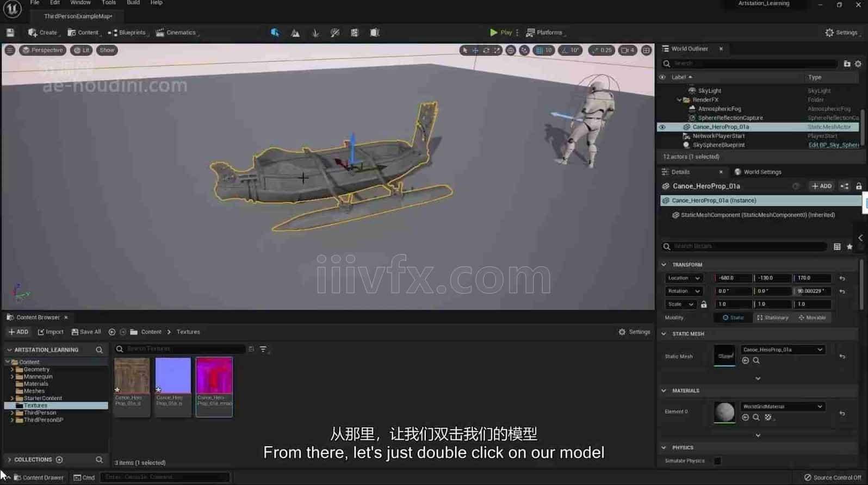Open Details property matrix grid icon

(x=837, y=246)
